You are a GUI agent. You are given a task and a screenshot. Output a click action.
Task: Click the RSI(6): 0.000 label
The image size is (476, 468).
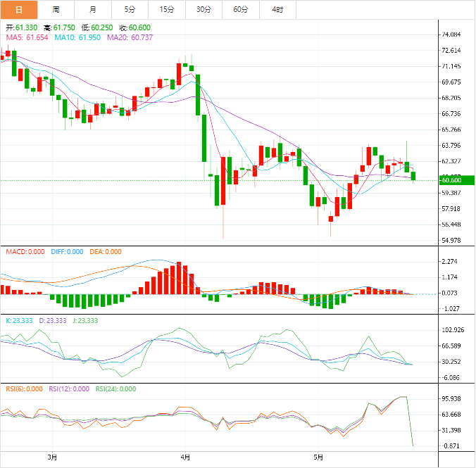(x=24, y=388)
